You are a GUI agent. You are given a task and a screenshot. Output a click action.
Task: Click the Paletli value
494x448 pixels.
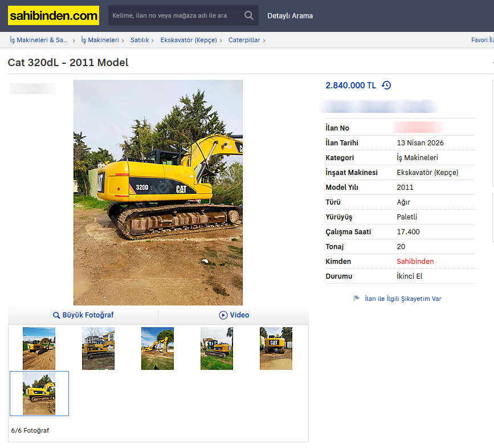406,217
